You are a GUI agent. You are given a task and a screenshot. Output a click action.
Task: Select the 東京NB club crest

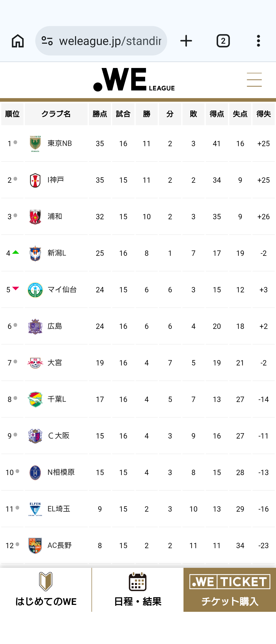tap(35, 144)
